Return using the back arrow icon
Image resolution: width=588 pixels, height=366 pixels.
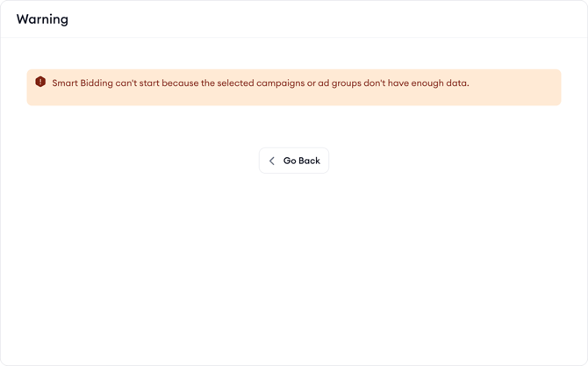tap(272, 161)
